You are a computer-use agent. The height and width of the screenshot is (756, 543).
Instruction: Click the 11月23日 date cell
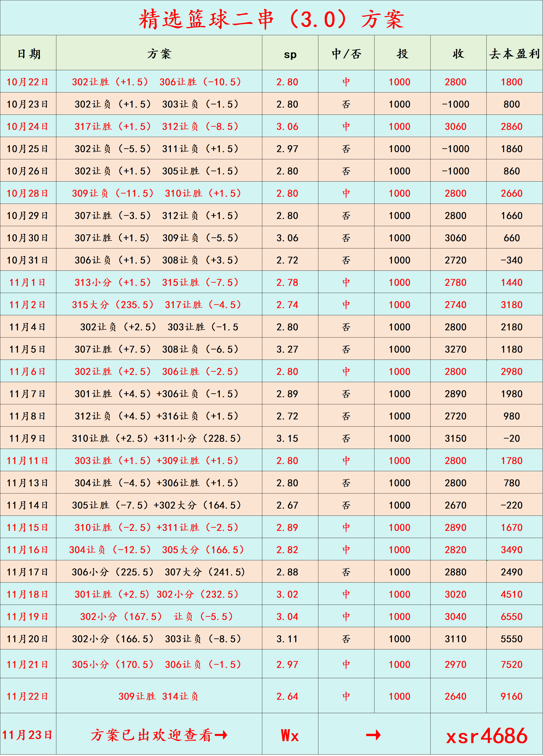[28, 735]
